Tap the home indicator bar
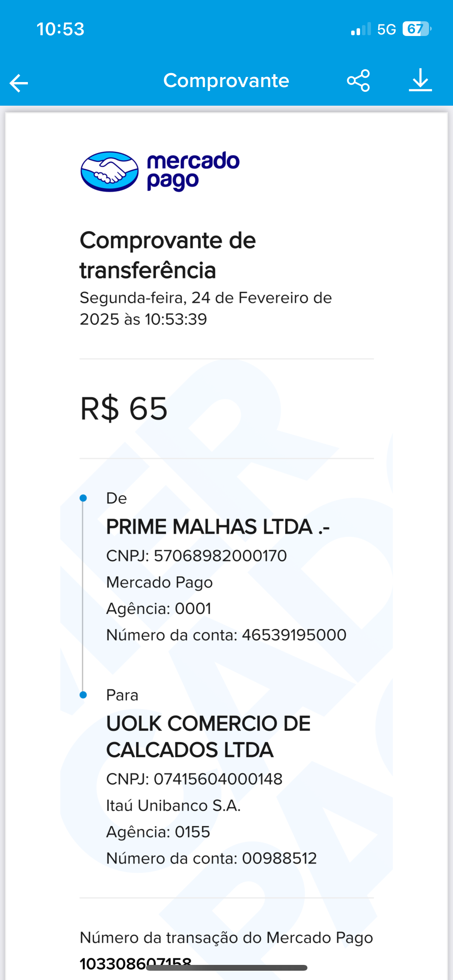The width and height of the screenshot is (453, 980). 226,968
